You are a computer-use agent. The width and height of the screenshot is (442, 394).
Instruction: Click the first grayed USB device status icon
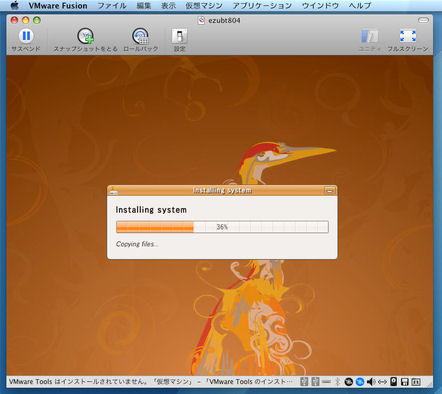pos(304,382)
